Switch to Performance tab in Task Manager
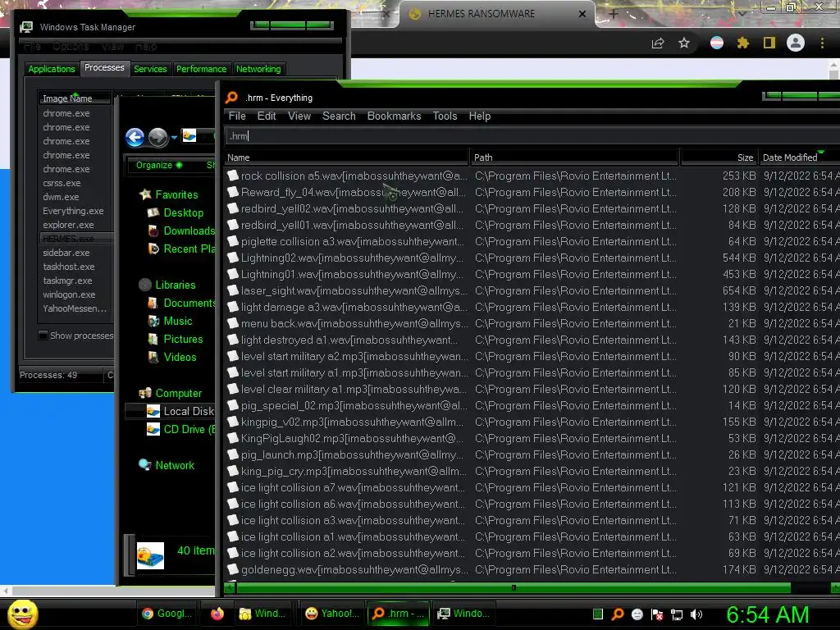The width and height of the screenshot is (840, 630). 202,69
